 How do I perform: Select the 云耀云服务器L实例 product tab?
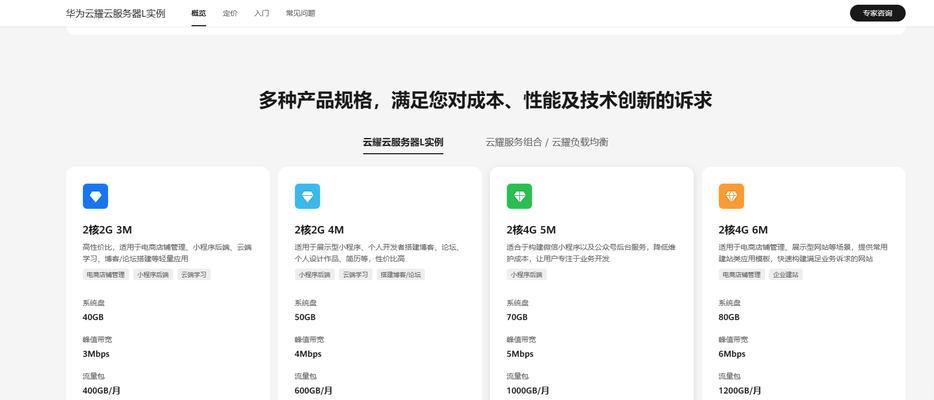(x=403, y=142)
